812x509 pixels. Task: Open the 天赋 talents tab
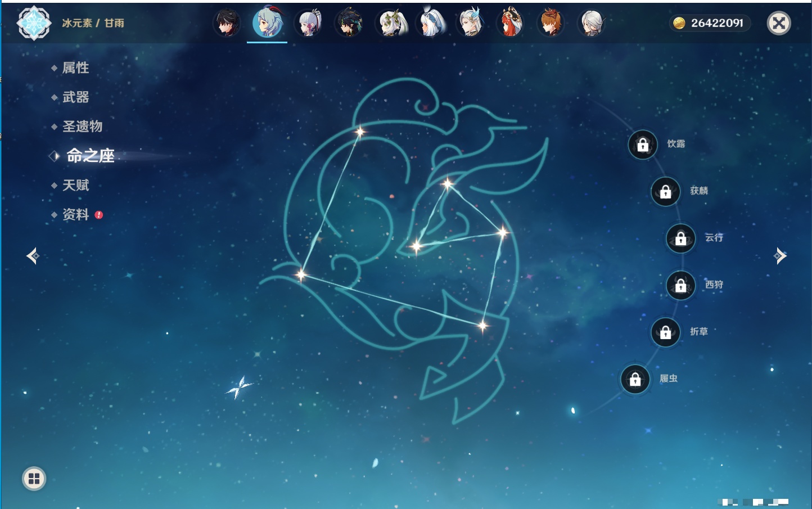(x=75, y=185)
